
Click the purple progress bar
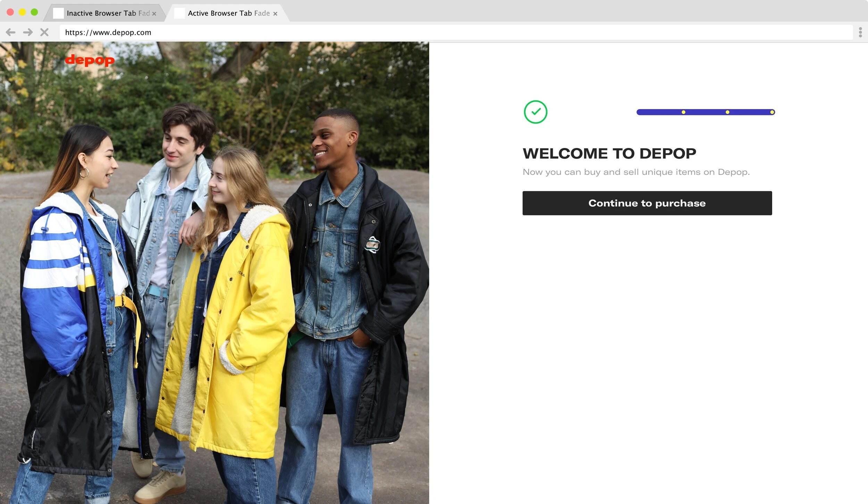(706, 112)
